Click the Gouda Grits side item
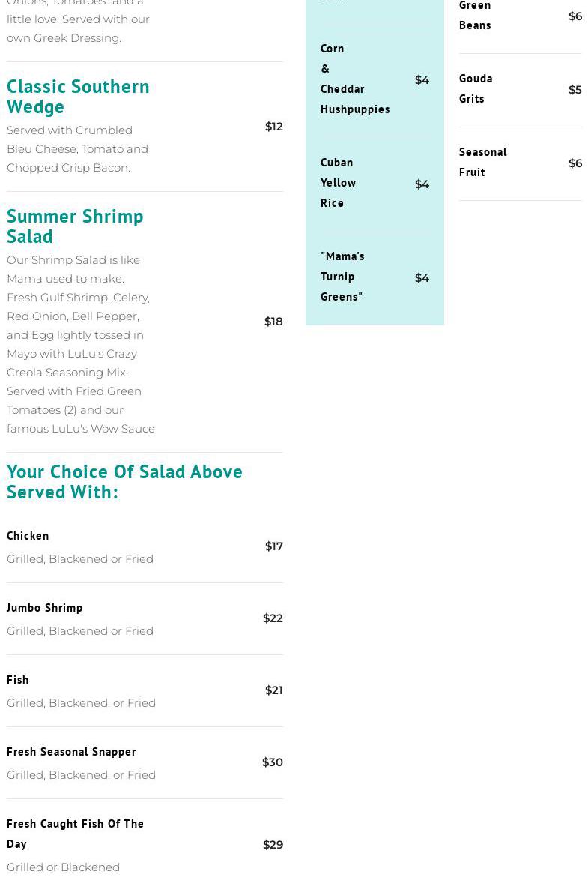 click(x=476, y=88)
